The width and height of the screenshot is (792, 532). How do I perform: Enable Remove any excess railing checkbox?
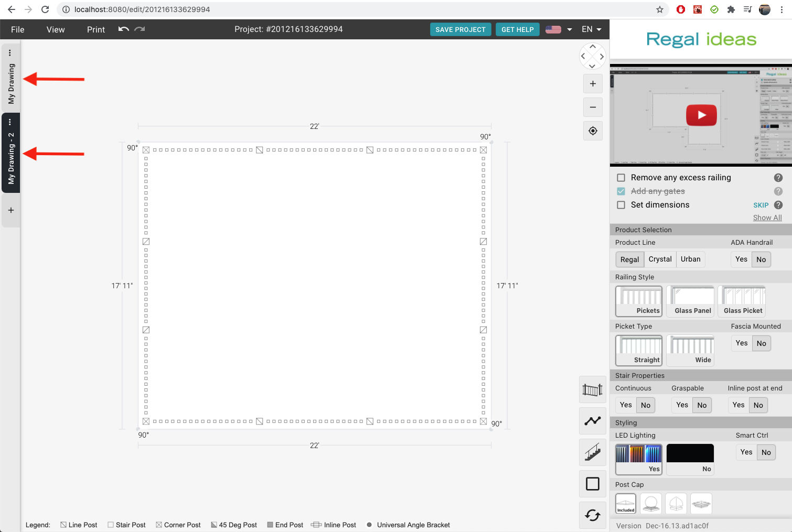[621, 178]
